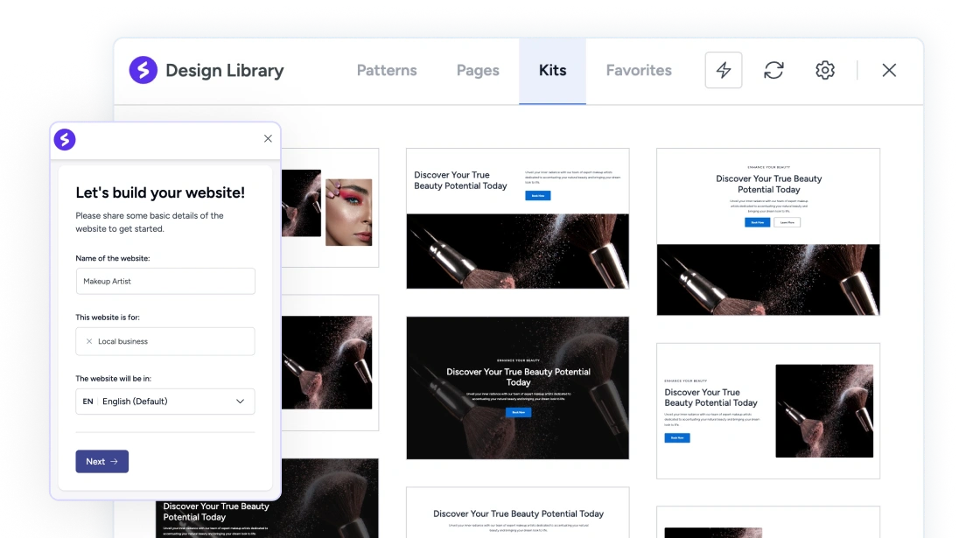Open the Pages tab
980x538 pixels.
[x=478, y=70]
